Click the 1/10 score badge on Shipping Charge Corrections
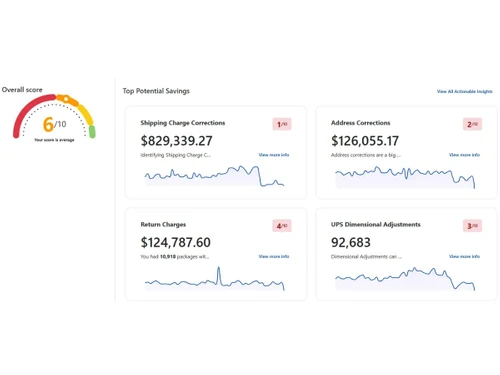 tap(282, 124)
